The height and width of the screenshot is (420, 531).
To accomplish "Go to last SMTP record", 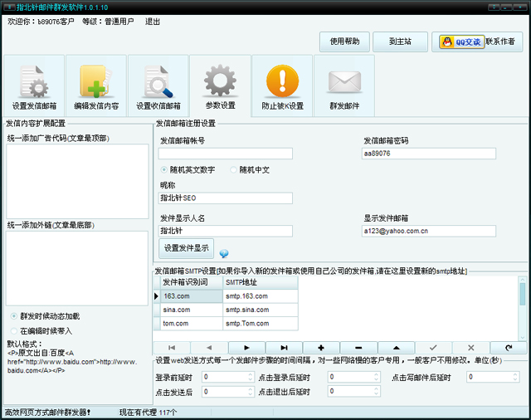I will pos(284,348).
